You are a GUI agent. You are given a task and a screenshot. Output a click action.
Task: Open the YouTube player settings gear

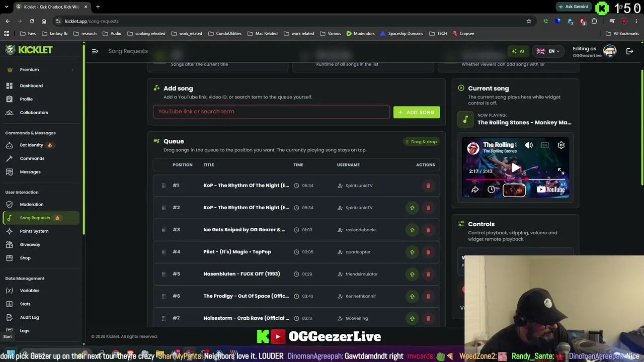561,145
